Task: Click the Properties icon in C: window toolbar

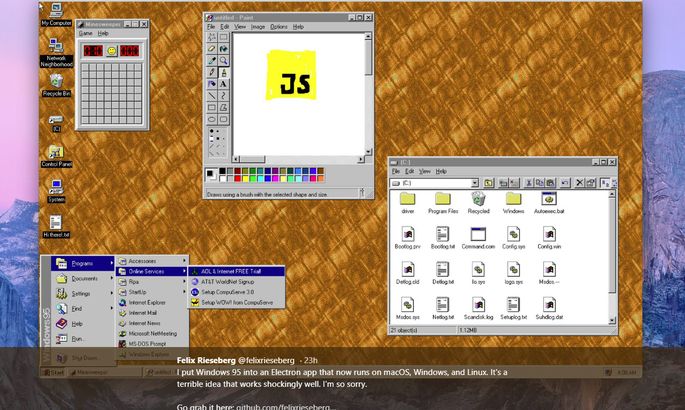Action: click(590, 183)
